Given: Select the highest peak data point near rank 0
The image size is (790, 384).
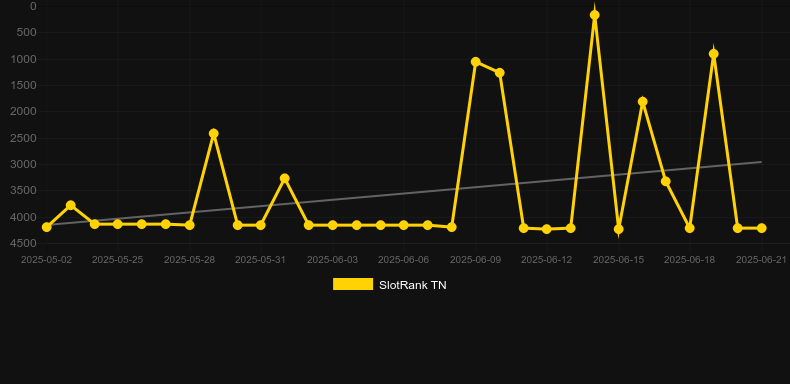Looking at the screenshot, I should coord(595,15).
